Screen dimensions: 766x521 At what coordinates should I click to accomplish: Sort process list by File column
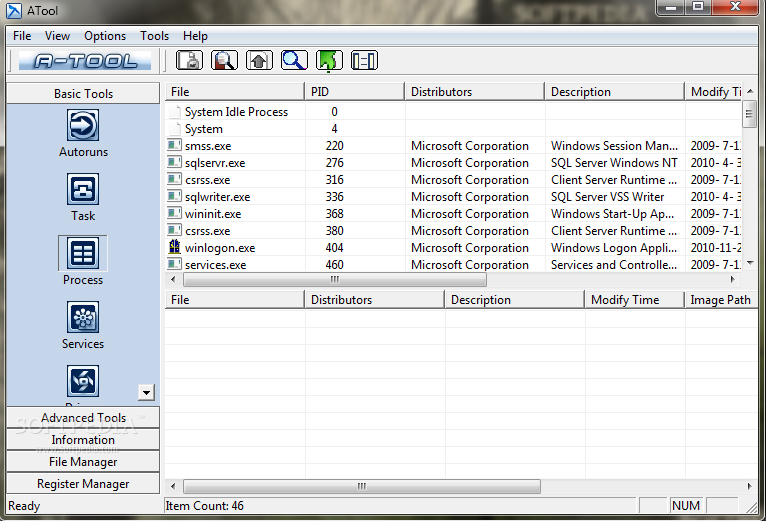coord(234,92)
